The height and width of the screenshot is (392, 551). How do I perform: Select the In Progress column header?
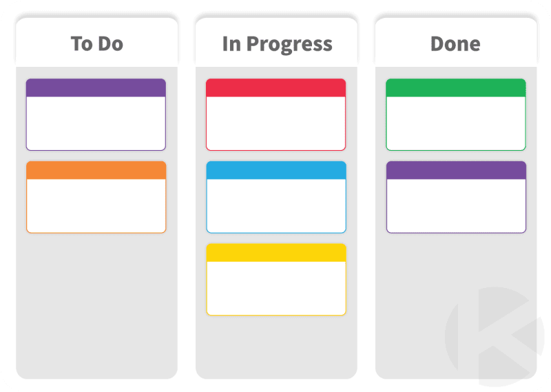point(277,44)
